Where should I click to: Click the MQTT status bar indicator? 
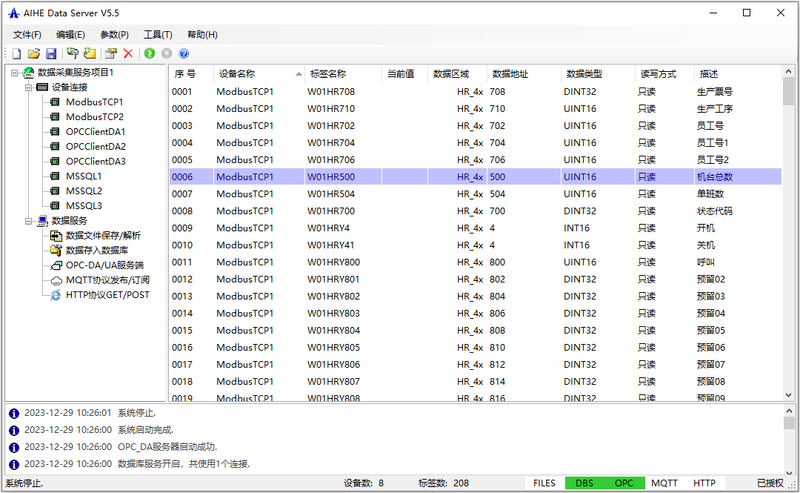click(x=664, y=483)
